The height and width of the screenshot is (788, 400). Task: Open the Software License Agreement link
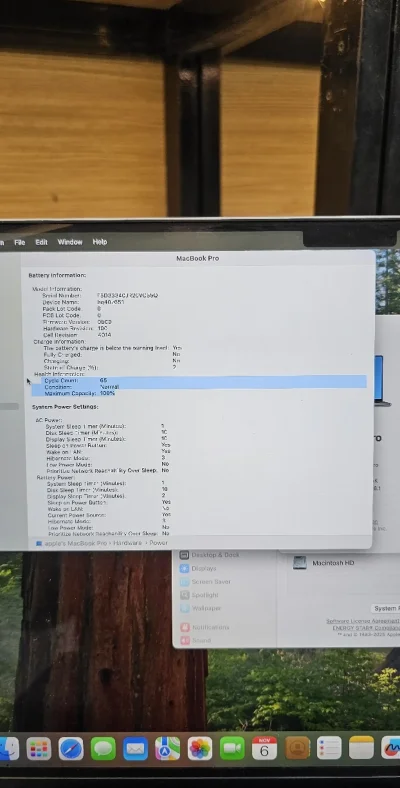click(x=363, y=621)
